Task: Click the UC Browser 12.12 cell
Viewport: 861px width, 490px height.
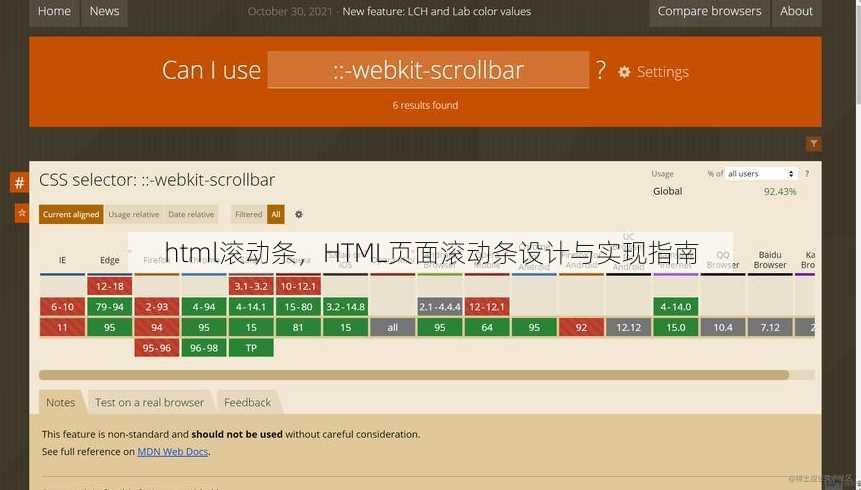Action: click(x=629, y=327)
